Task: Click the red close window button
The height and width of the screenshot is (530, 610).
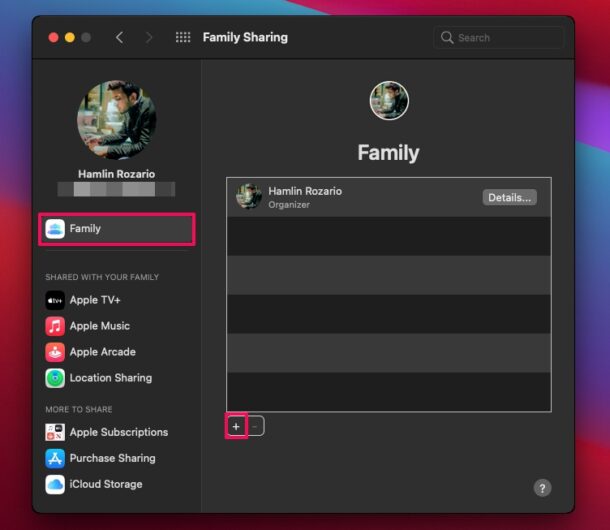Action: tap(54, 37)
